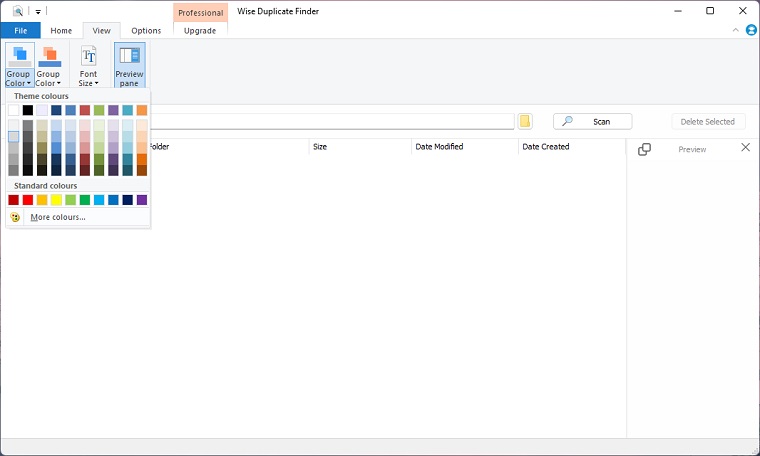Open Customize Quick Access Toolbar arrow
Screen dimensions: 760x456
pos(38,12)
